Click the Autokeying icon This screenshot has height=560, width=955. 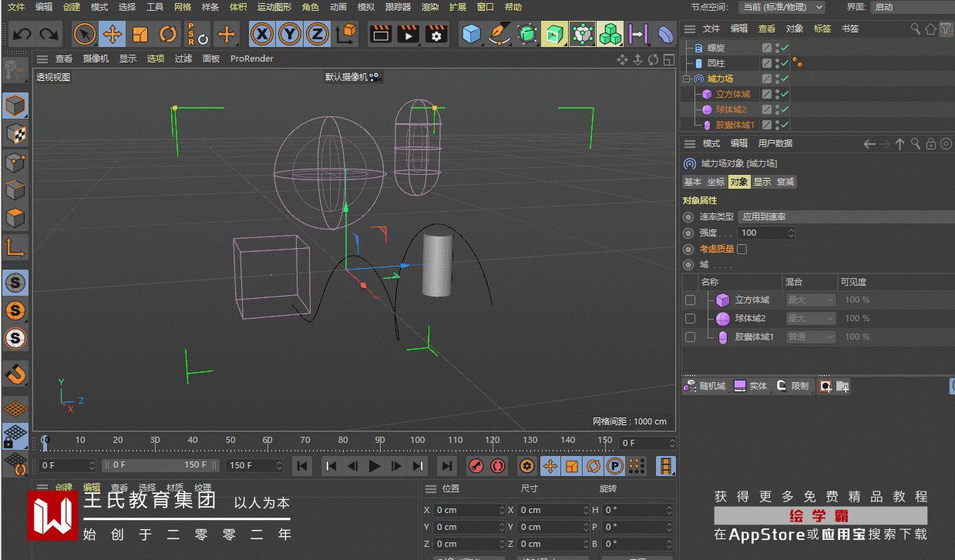[498, 465]
